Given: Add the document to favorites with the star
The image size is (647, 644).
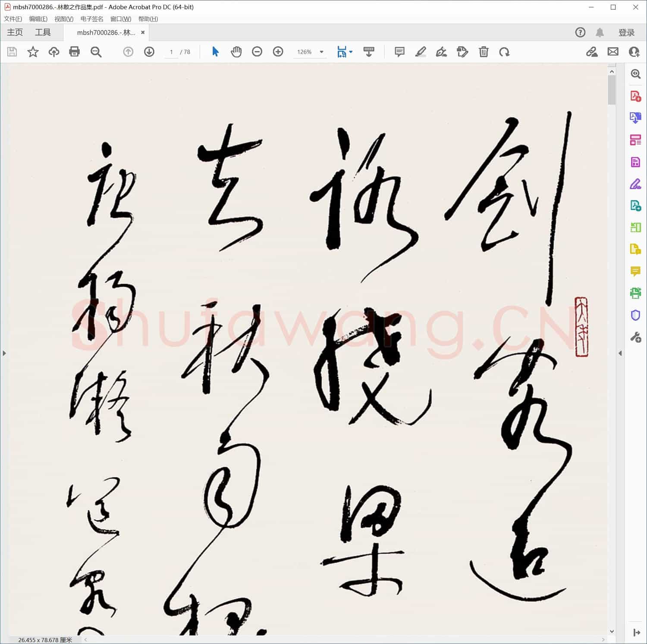Looking at the screenshot, I should [33, 52].
